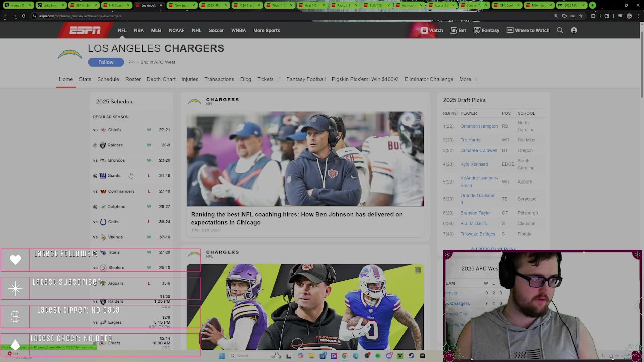Reload the page with browser refresh icon
This screenshot has height=362, width=644.
pyautogui.click(x=24, y=16)
